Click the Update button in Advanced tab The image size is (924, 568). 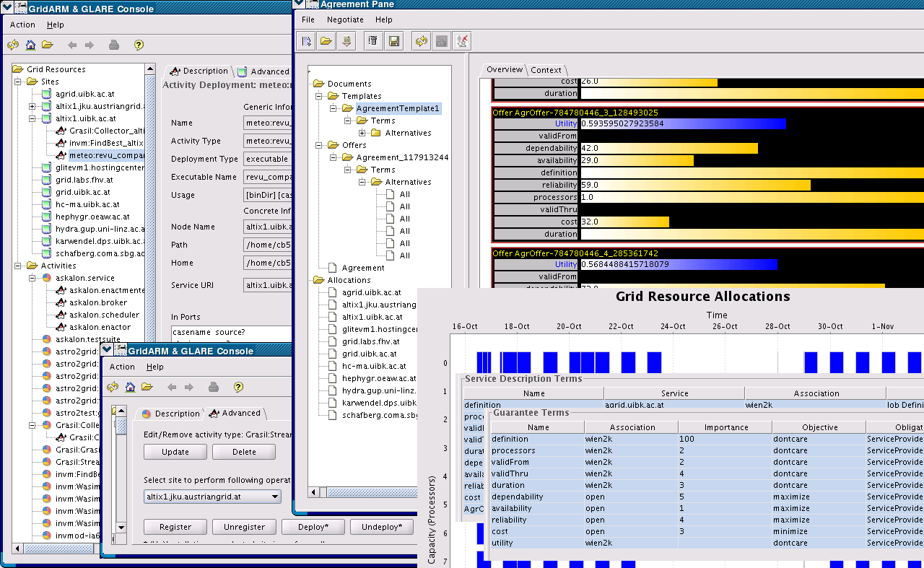[175, 451]
